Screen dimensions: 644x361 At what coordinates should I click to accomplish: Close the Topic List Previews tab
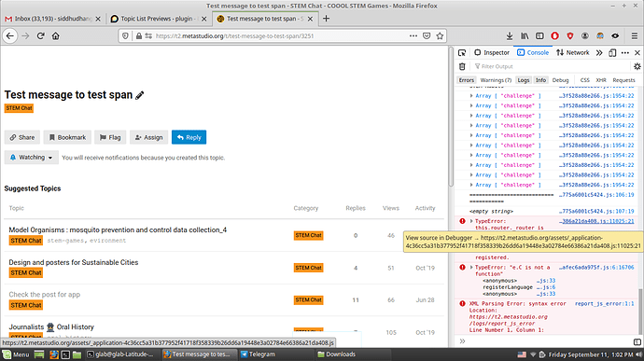203,19
